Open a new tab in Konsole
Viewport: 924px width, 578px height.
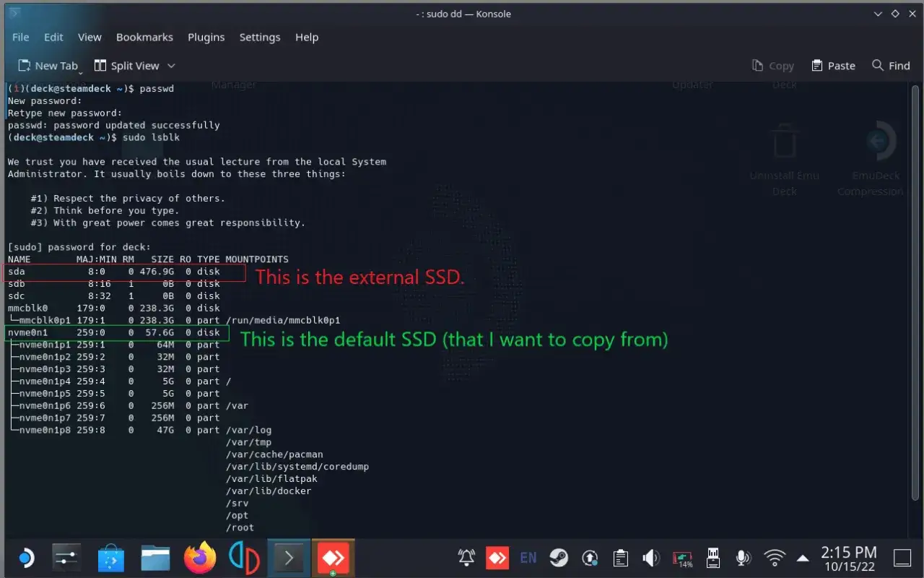coord(49,65)
